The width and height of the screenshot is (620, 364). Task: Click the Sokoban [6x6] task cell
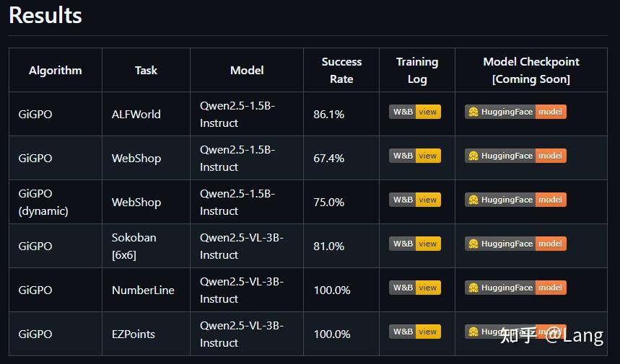[134, 246]
